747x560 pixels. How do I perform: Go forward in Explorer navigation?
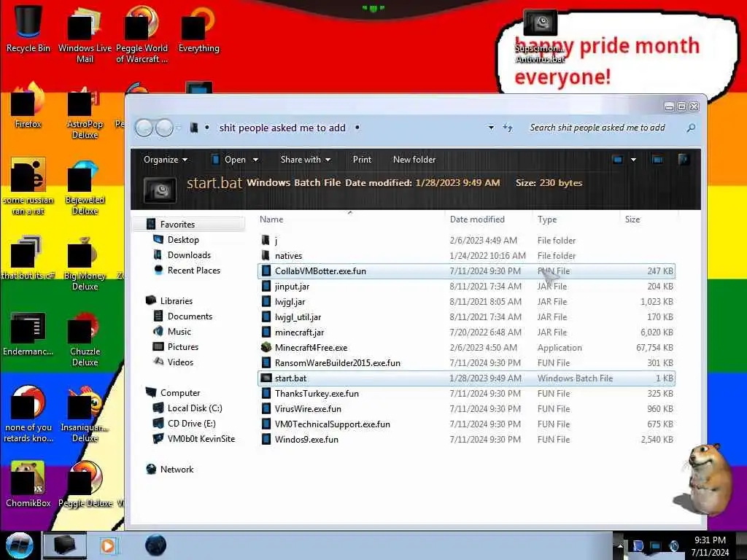point(164,128)
